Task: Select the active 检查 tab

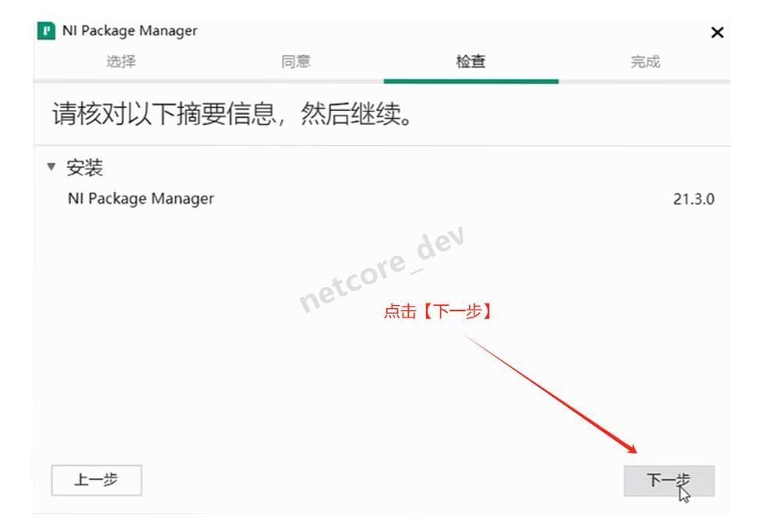Action: click(471, 62)
